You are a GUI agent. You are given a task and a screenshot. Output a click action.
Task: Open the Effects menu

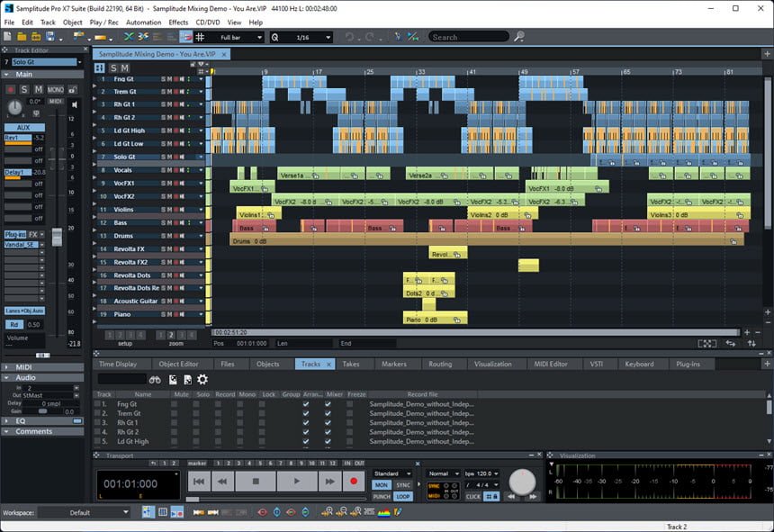tap(178, 23)
